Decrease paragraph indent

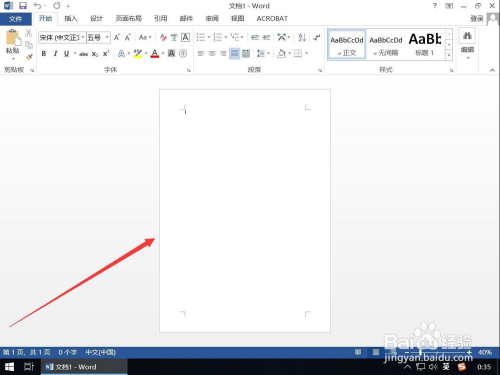tap(255, 37)
